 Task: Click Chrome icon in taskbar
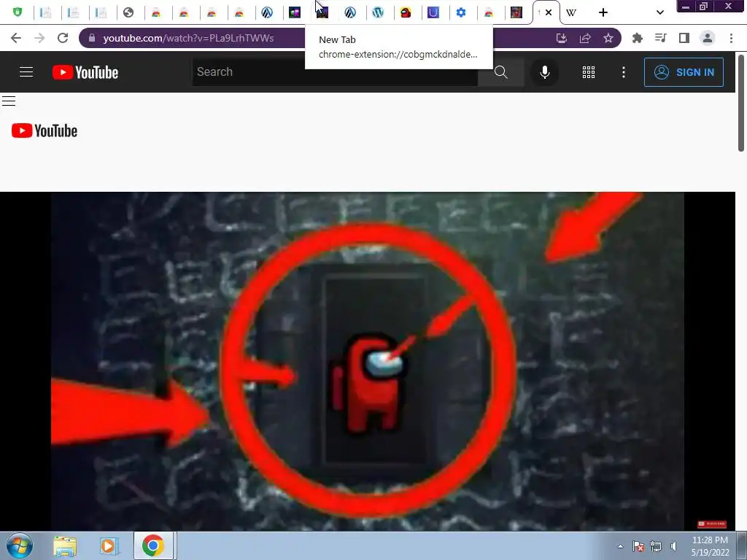coord(153,545)
